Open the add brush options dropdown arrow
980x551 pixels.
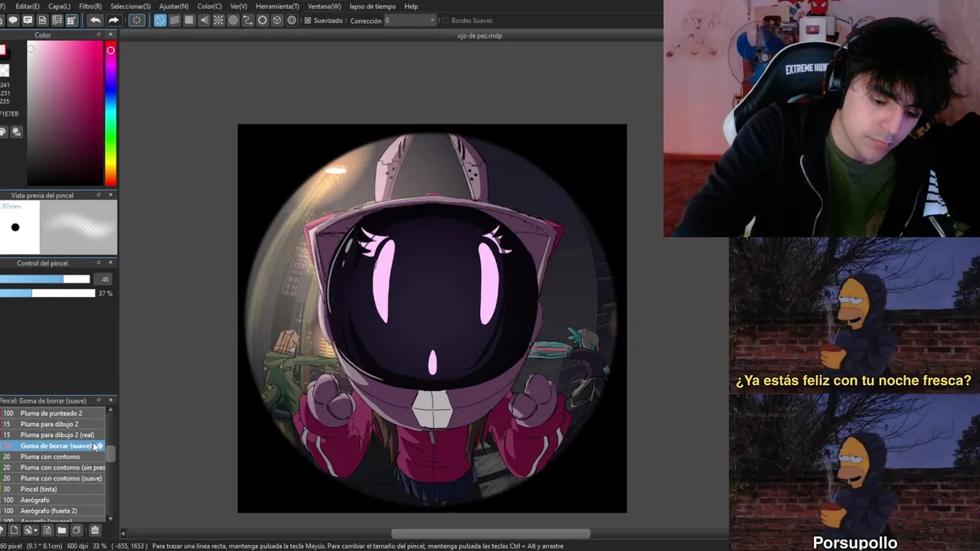pos(35,530)
